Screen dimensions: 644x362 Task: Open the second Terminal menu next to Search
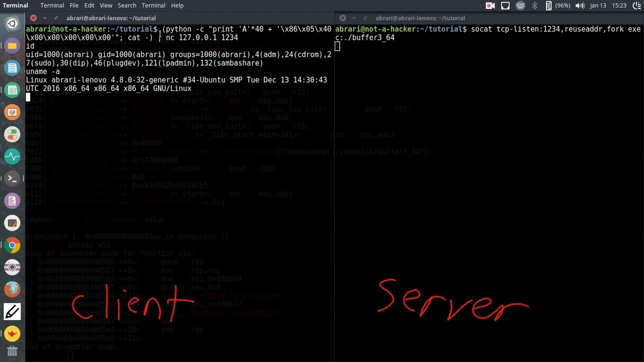pos(153,6)
